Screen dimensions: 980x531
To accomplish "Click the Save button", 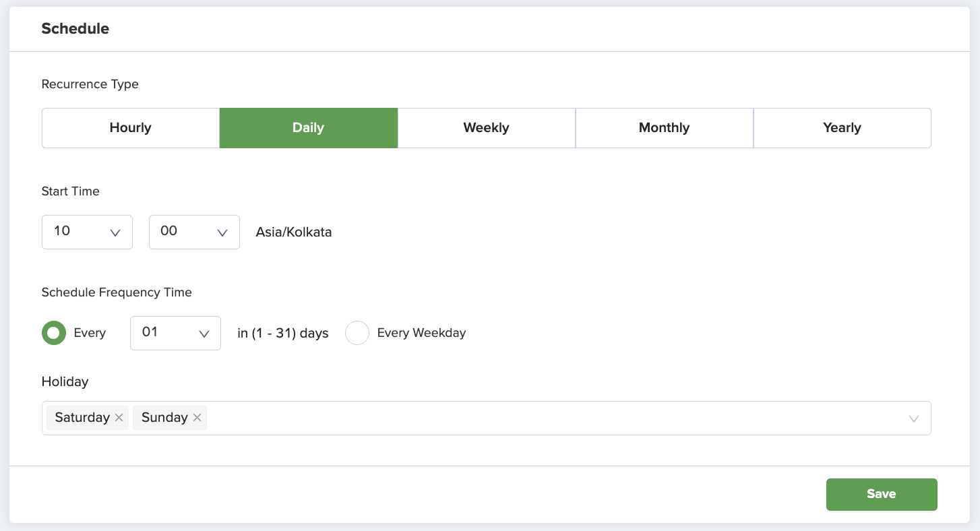I will click(x=882, y=495).
